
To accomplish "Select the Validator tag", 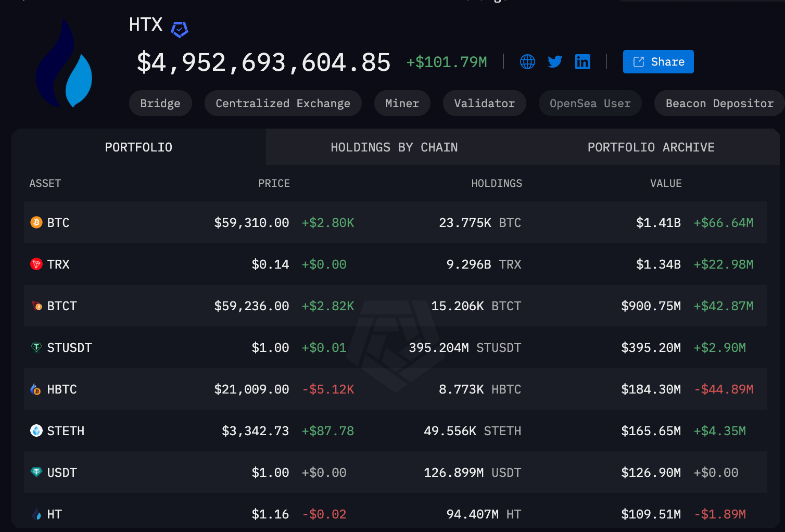I will pyautogui.click(x=485, y=103).
